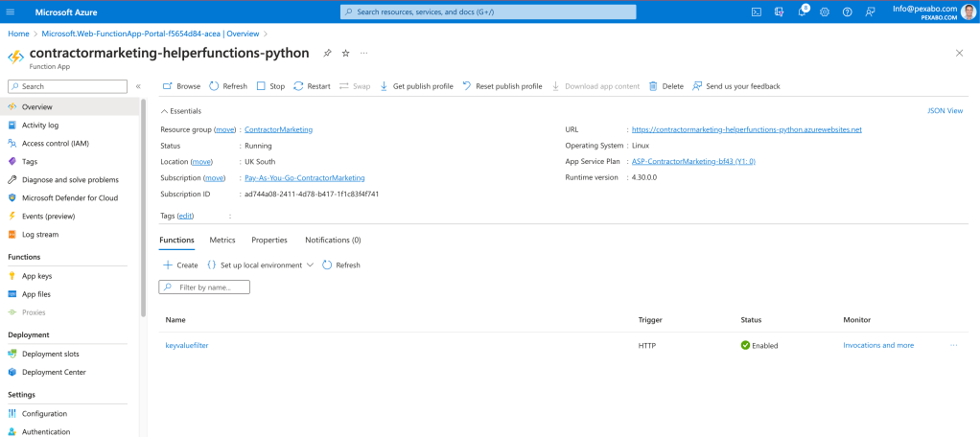Open the Cloud Shell icon
The height and width of the screenshot is (437, 980).
coord(757,11)
